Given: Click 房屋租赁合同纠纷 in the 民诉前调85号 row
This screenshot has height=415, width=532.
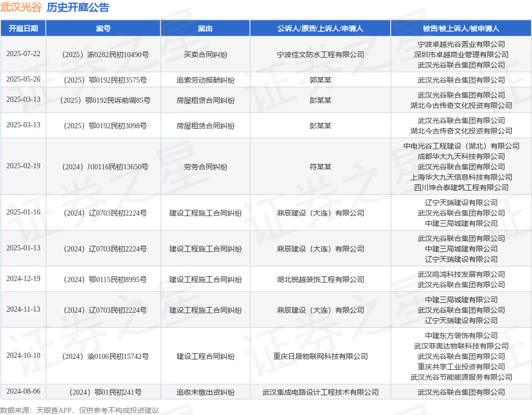Looking at the screenshot, I should coord(205,100).
